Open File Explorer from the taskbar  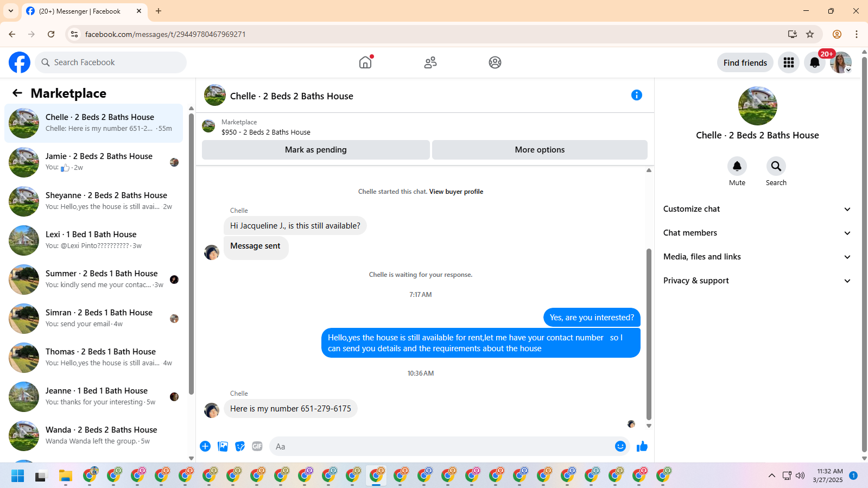click(x=66, y=476)
